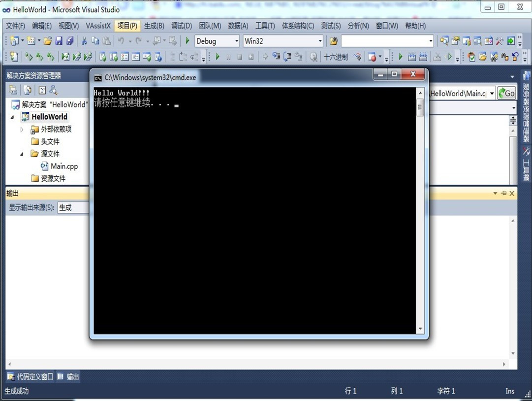Open the New Project dropdown arrow
This screenshot has width=532, height=401.
click(23, 41)
